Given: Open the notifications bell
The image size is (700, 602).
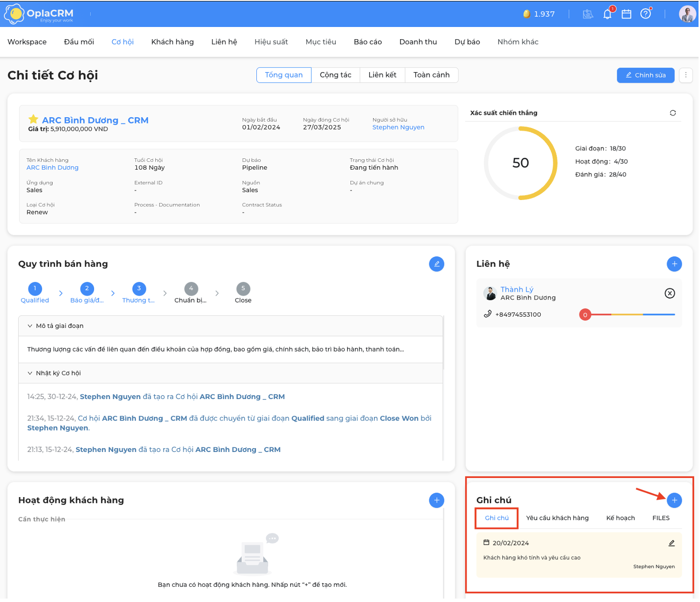Looking at the screenshot, I should pos(607,14).
